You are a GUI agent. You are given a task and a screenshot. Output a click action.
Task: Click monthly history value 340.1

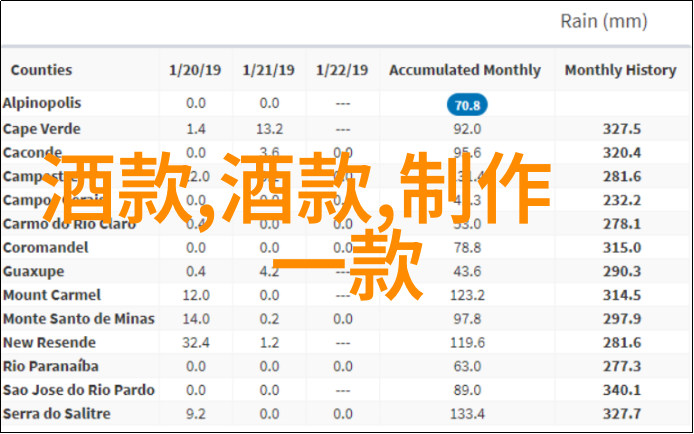pyautogui.click(x=622, y=390)
